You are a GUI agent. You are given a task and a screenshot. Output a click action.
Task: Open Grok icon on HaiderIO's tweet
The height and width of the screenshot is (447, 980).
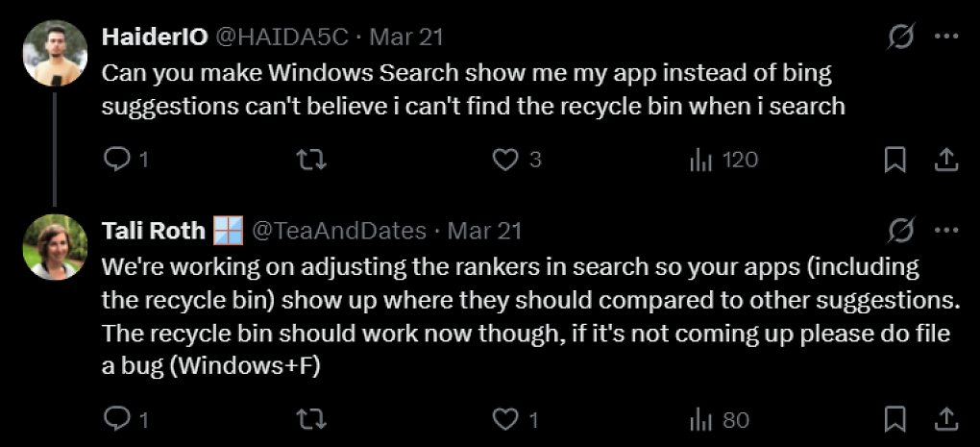coord(902,37)
